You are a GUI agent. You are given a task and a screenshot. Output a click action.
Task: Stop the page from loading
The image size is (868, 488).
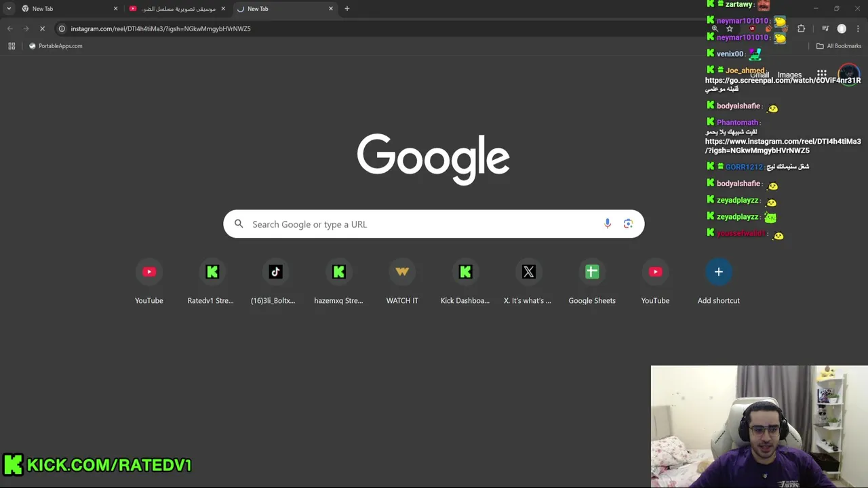click(x=42, y=28)
